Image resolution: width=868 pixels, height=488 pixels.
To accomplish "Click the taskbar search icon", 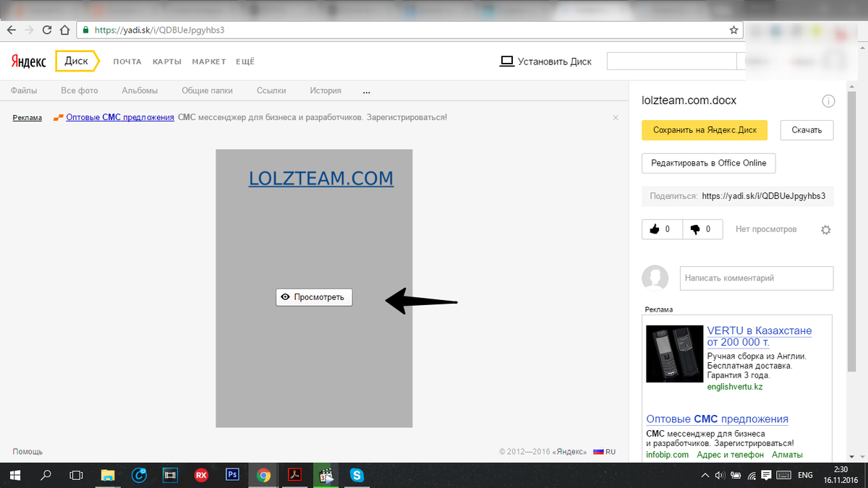I will pos(46,476).
